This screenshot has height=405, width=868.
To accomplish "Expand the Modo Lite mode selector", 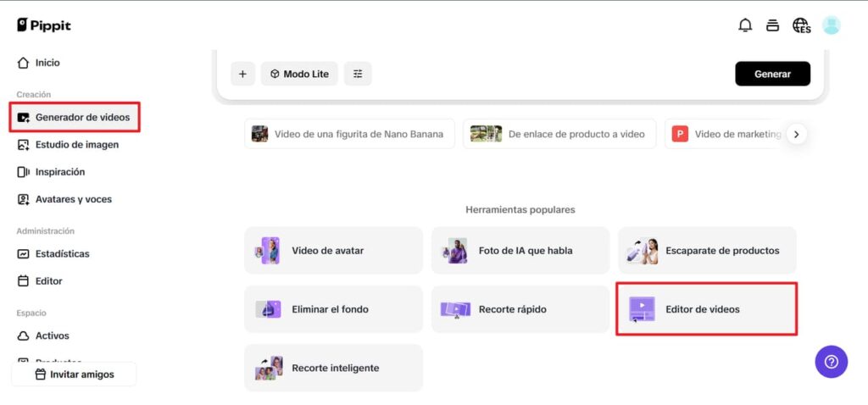I will coord(299,74).
